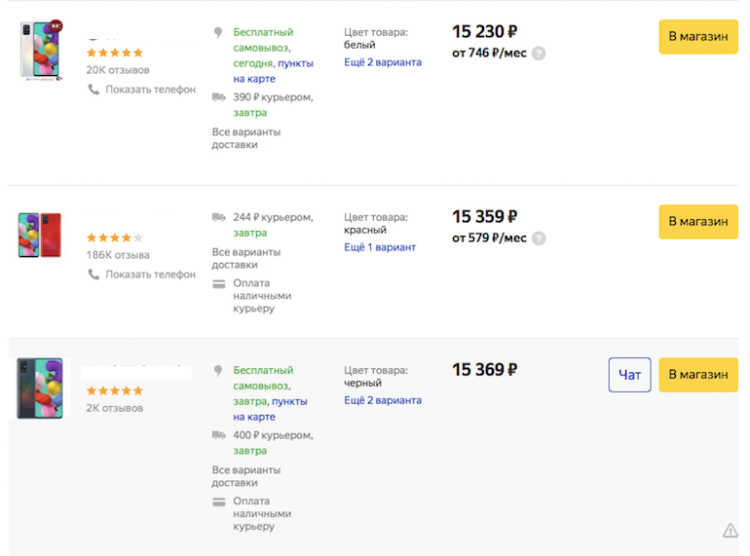750x556 pixels.
Task: Open the white Samsung phone thumbnail
Action: point(42,51)
